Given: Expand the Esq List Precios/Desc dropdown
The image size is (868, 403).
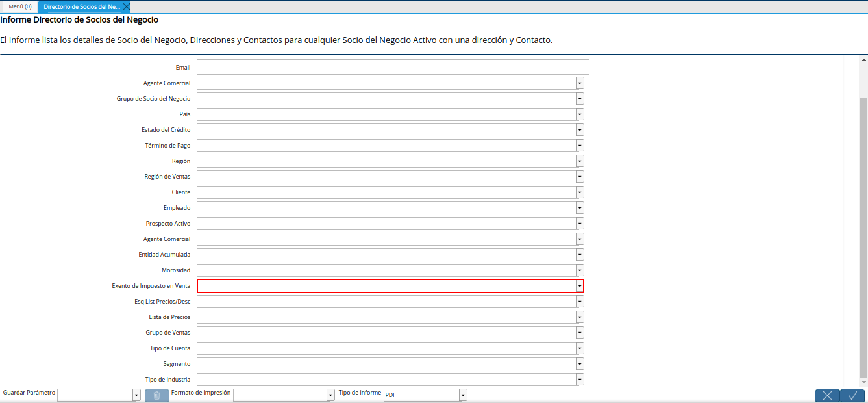Looking at the screenshot, I should pyautogui.click(x=580, y=302).
